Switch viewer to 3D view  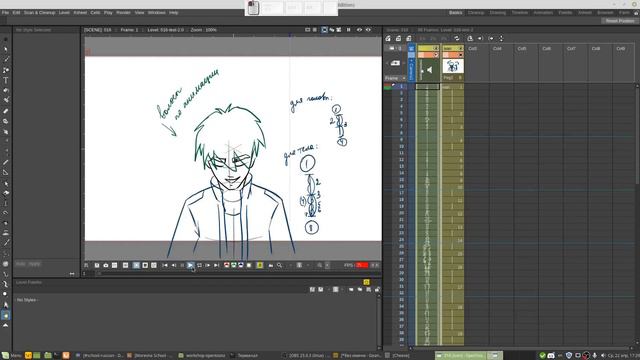pyautogui.click(x=331, y=30)
